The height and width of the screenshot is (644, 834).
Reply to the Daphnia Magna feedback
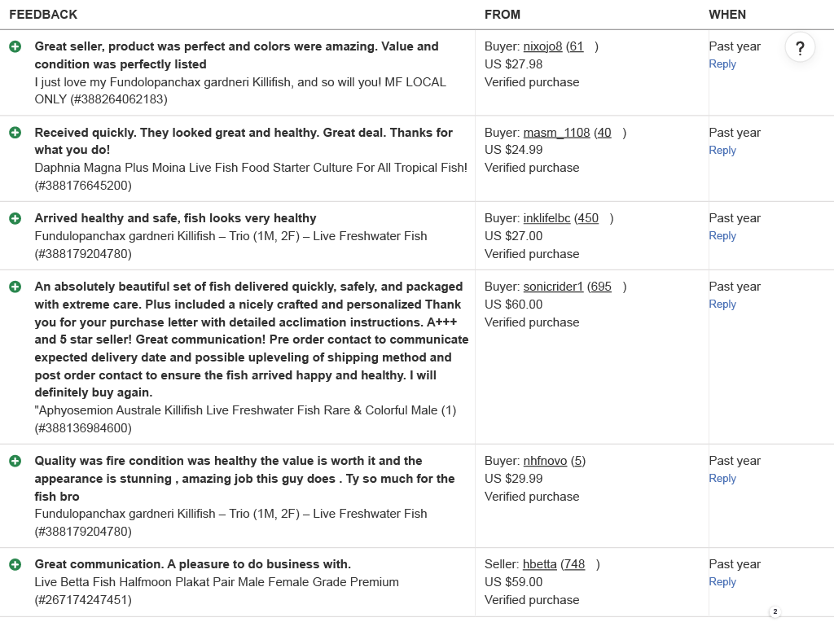[722, 151]
